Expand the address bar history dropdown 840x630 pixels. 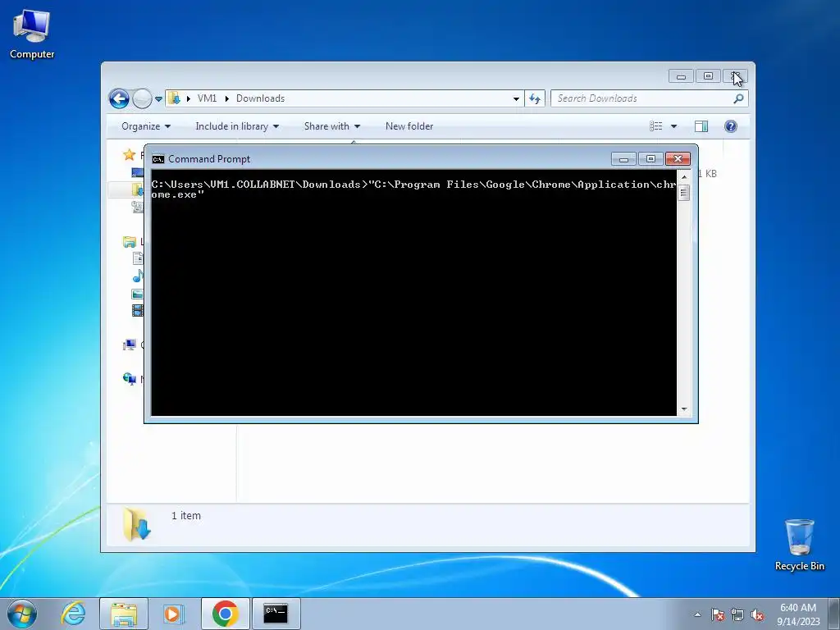click(516, 98)
